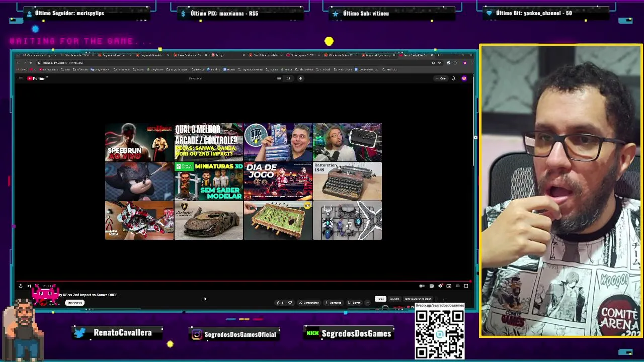Open more actions ellipsis below video
This screenshot has height=362, width=644.
click(x=368, y=303)
